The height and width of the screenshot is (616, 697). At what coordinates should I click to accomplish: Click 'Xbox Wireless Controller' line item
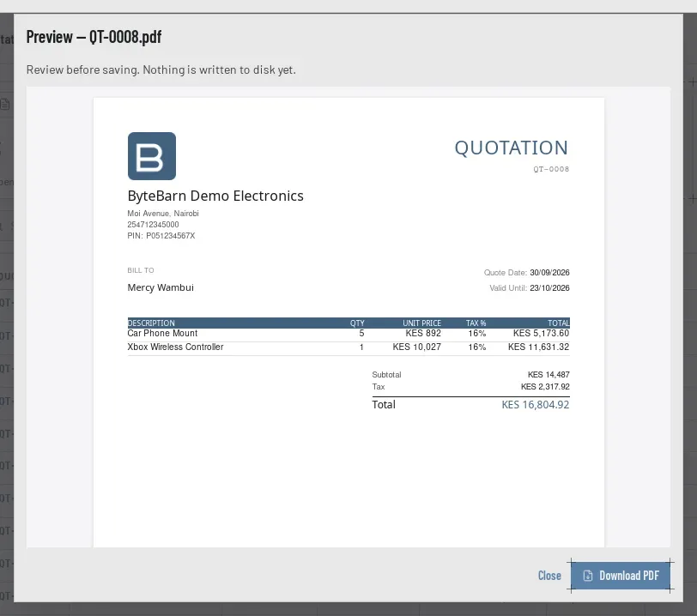click(x=176, y=347)
